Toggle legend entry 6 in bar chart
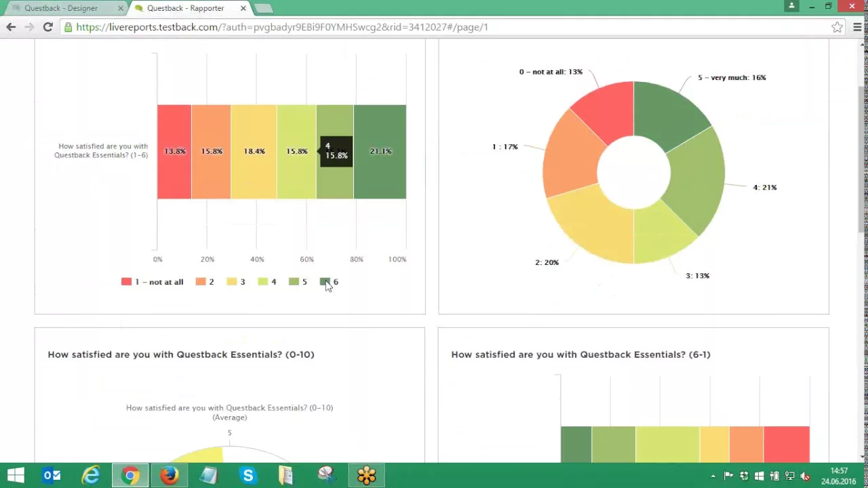 pyautogui.click(x=329, y=282)
